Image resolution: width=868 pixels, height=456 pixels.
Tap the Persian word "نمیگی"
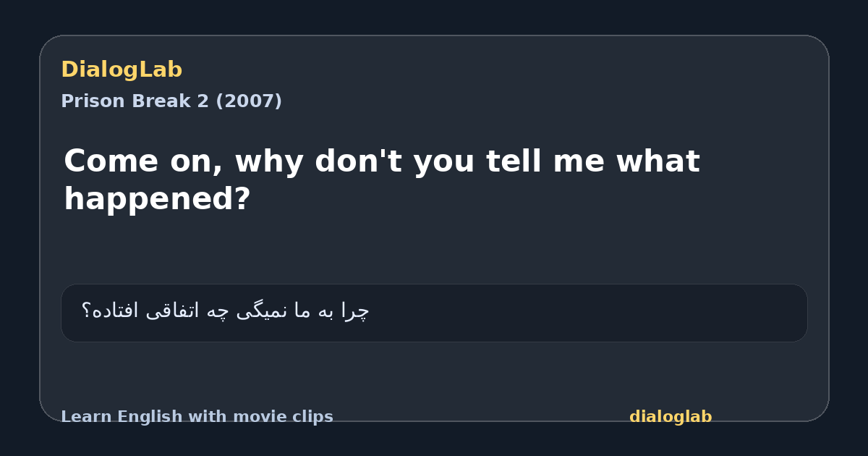point(260,311)
